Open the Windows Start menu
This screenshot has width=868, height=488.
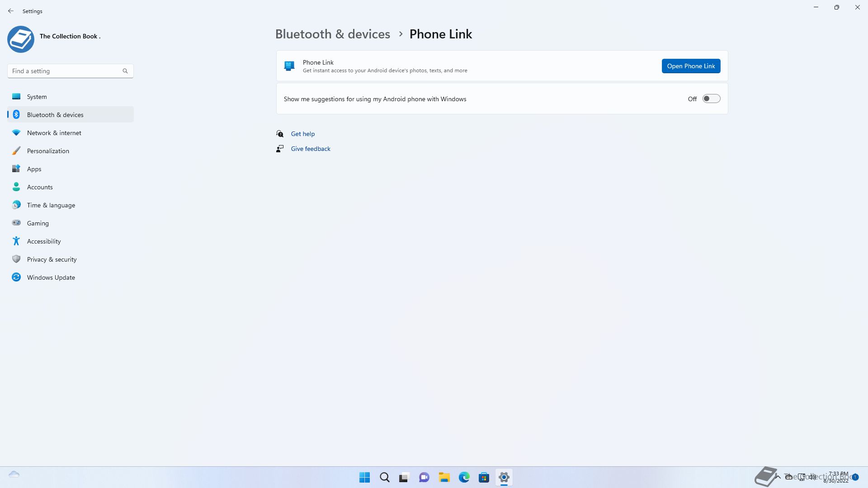(x=364, y=477)
